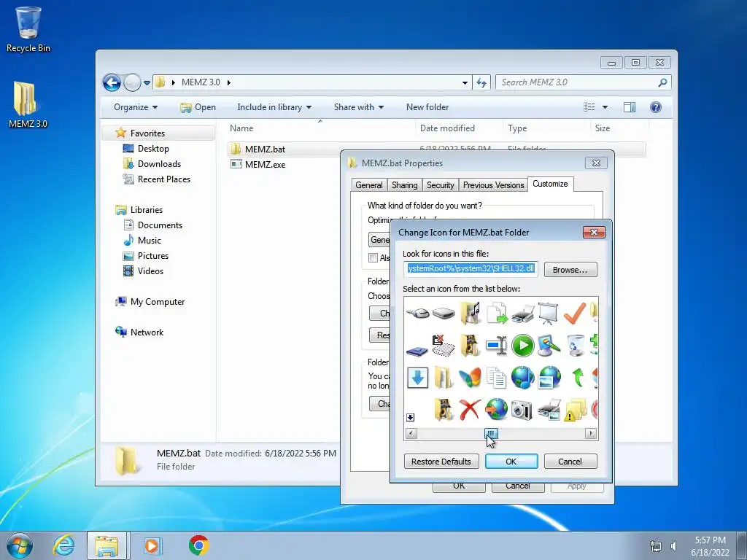This screenshot has height=560, width=747.
Task: Click OK in the Change Icon dialog
Action: point(511,462)
